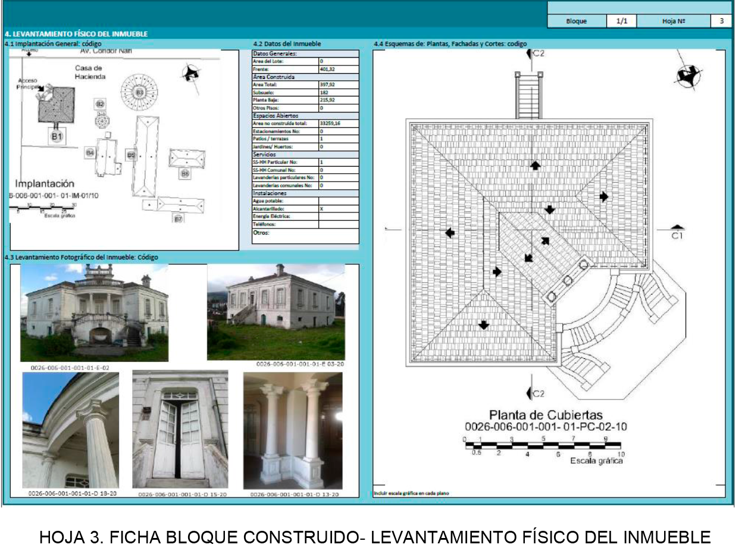This screenshot has height=560, width=748.
Task: Click the Area no construida total value 33259,16
Action: [339, 123]
